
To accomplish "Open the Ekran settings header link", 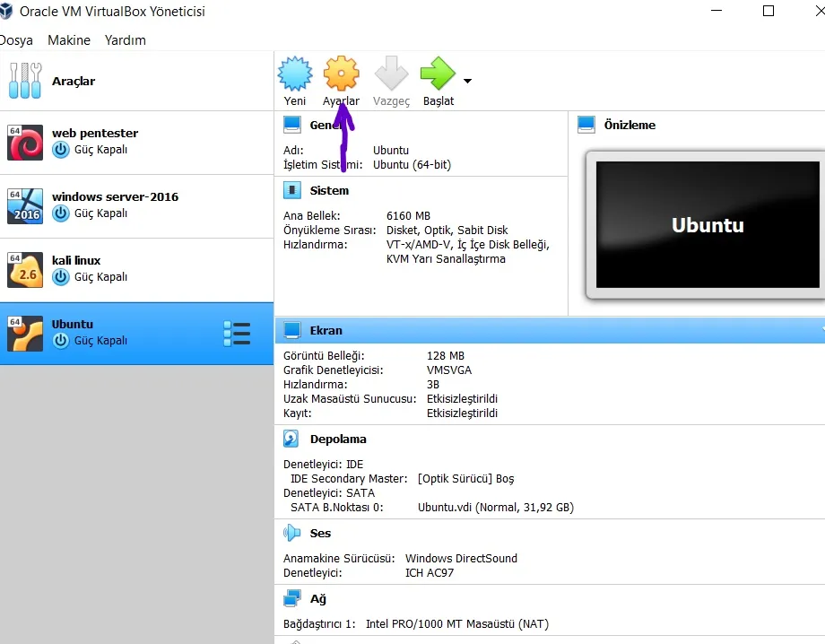I will pos(326,330).
